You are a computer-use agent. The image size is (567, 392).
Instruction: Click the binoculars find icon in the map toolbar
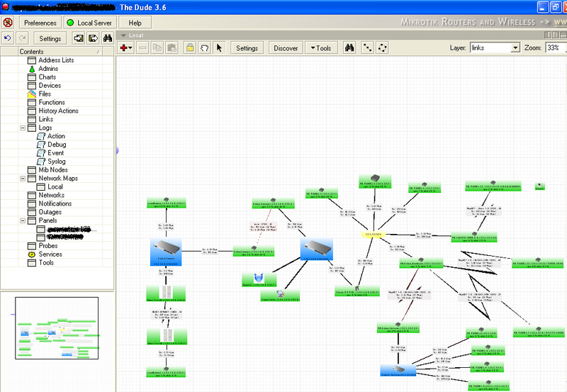349,47
